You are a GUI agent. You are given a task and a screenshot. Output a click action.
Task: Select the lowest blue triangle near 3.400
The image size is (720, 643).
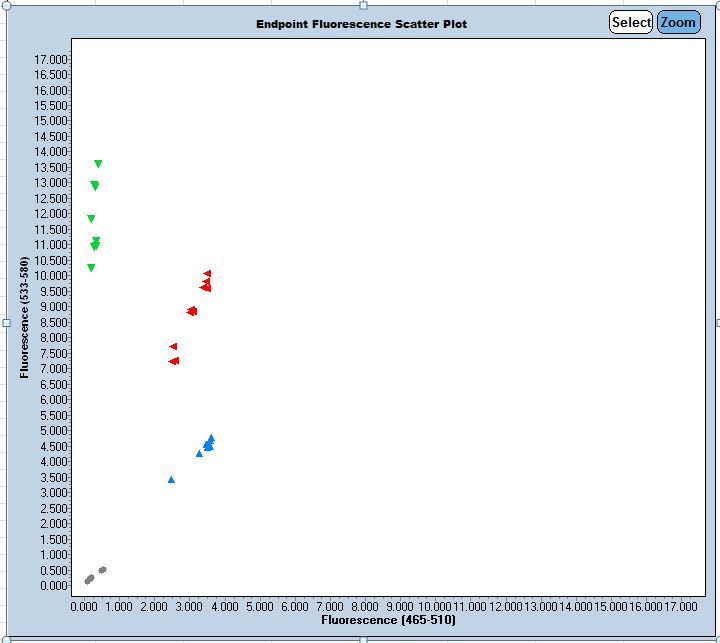click(171, 480)
